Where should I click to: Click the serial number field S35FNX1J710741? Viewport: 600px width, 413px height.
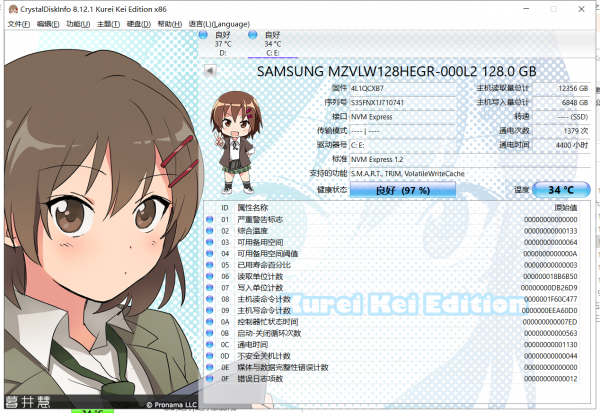[x=402, y=103]
